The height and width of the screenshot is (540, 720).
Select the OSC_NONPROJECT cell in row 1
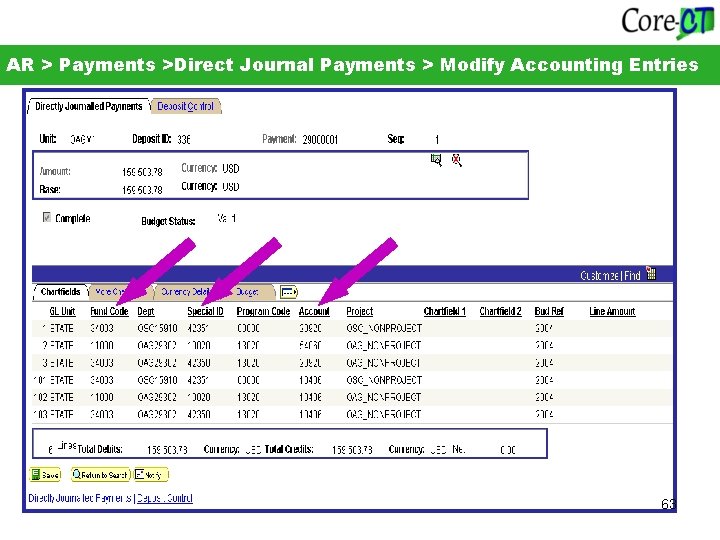coord(384,328)
